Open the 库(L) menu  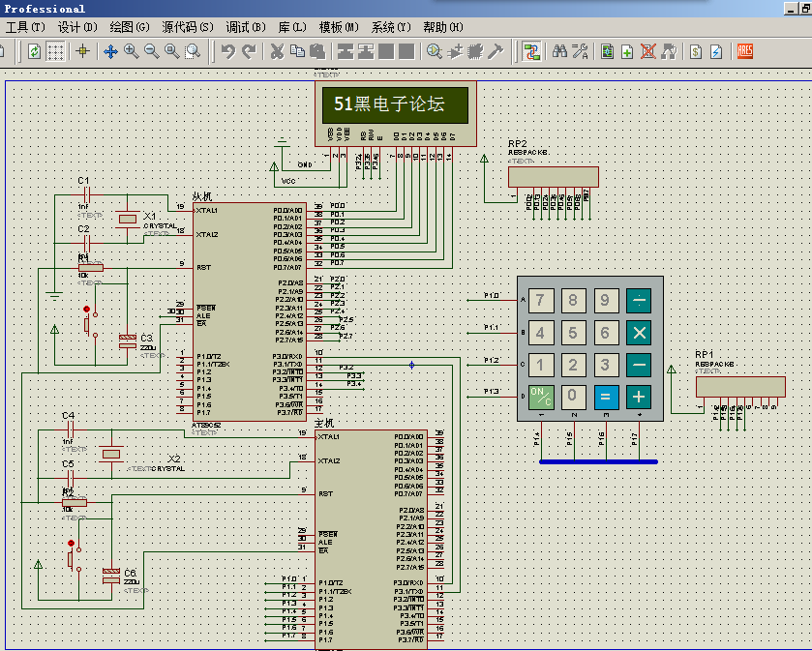pos(291,26)
